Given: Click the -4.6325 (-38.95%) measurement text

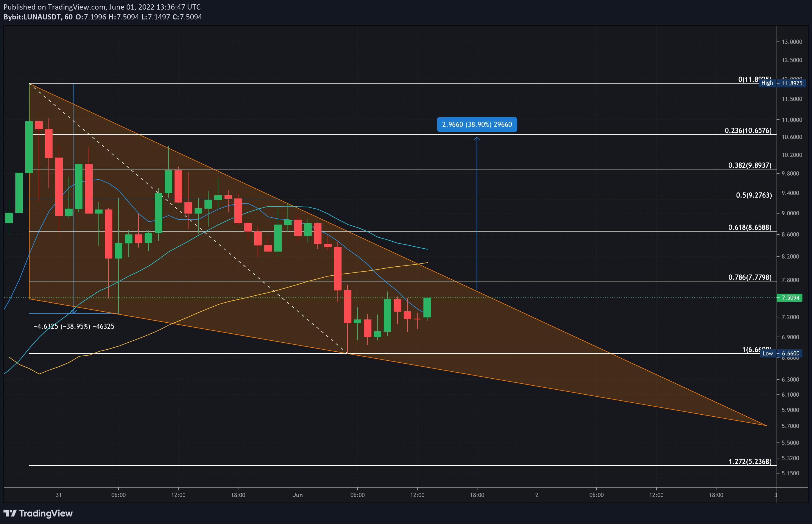Looking at the screenshot, I should pyautogui.click(x=74, y=327).
